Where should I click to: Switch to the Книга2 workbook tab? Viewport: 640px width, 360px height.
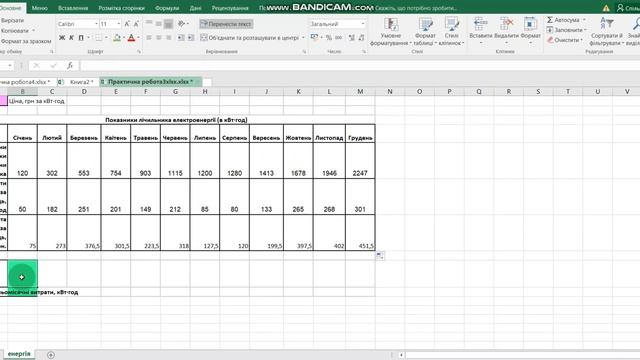[78, 82]
